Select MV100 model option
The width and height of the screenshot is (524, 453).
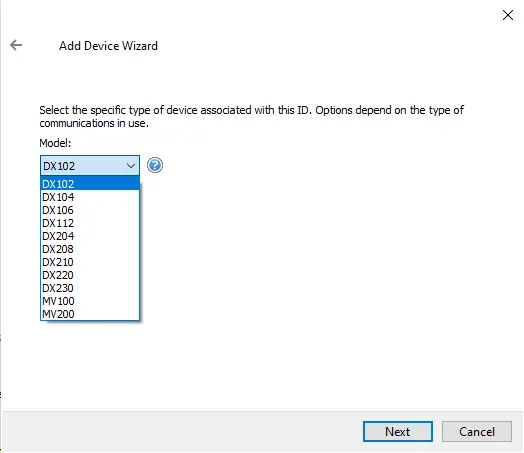click(x=90, y=301)
